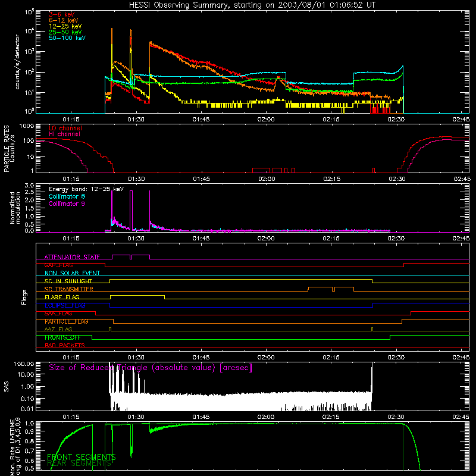Click the HESSI Observing Summary plot title
The width and height of the screenshot is (476, 476).
[x=252, y=5]
